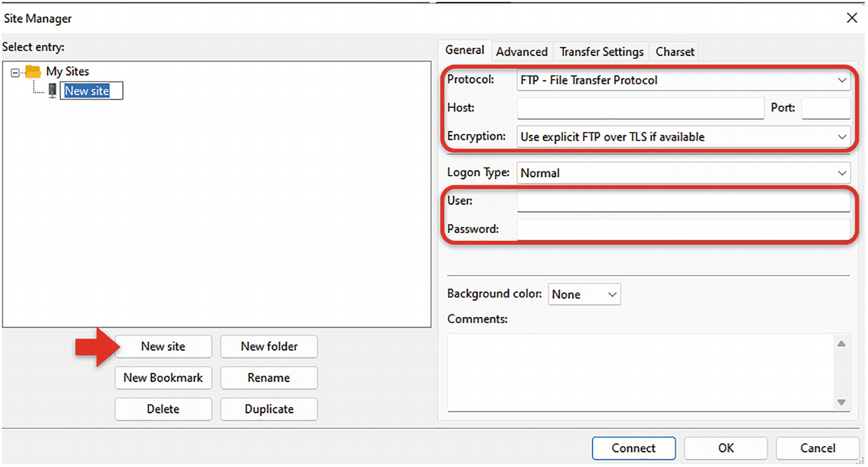Viewport: 868px width, 467px height.
Task: Click the Password input field
Action: 682,229
